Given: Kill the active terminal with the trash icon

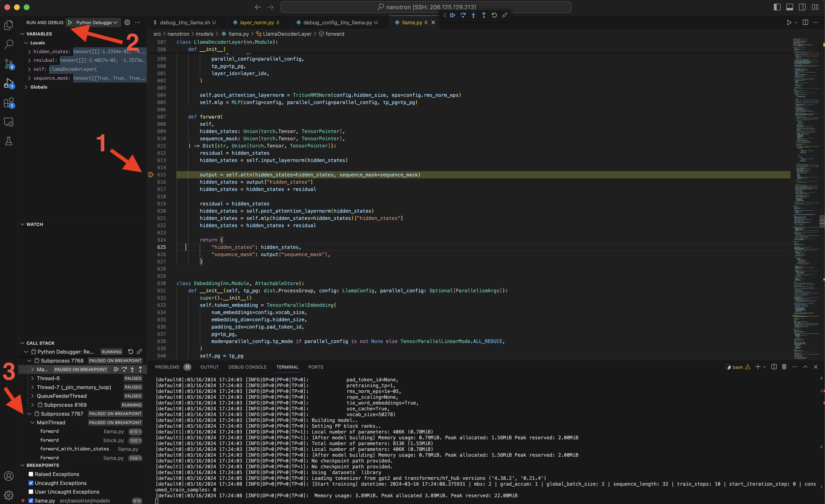Looking at the screenshot, I should [x=784, y=367].
